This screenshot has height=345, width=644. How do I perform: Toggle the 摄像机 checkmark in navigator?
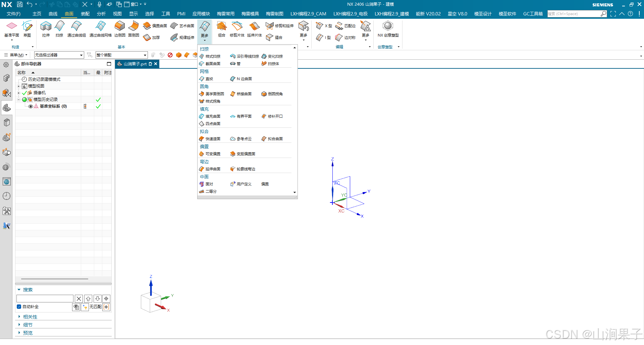pos(24,93)
